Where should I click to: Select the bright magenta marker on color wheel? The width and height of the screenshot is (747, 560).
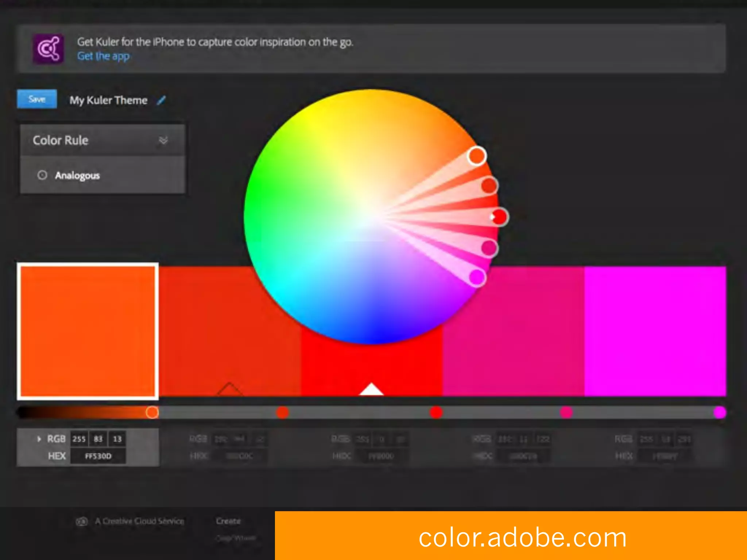pos(477,277)
